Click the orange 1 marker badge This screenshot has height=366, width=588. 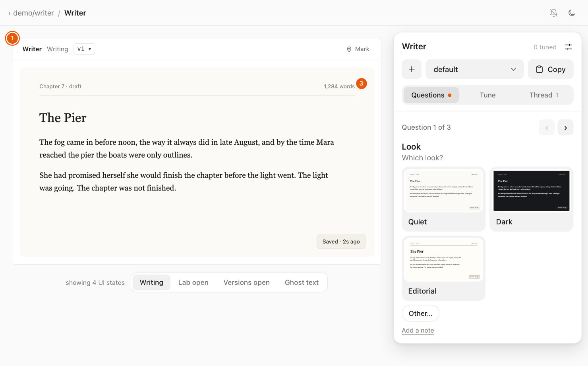click(12, 38)
